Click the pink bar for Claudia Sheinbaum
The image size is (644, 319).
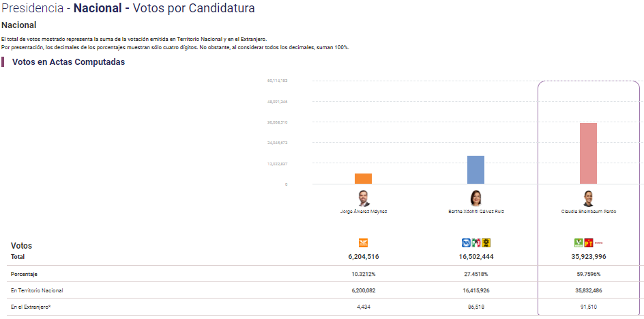coord(589,153)
